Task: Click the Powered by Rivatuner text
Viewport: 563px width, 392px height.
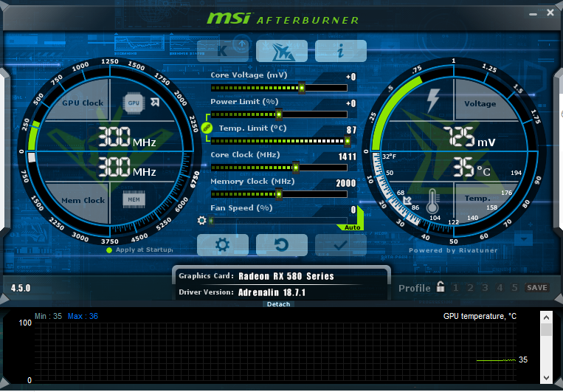Action: 453,250
